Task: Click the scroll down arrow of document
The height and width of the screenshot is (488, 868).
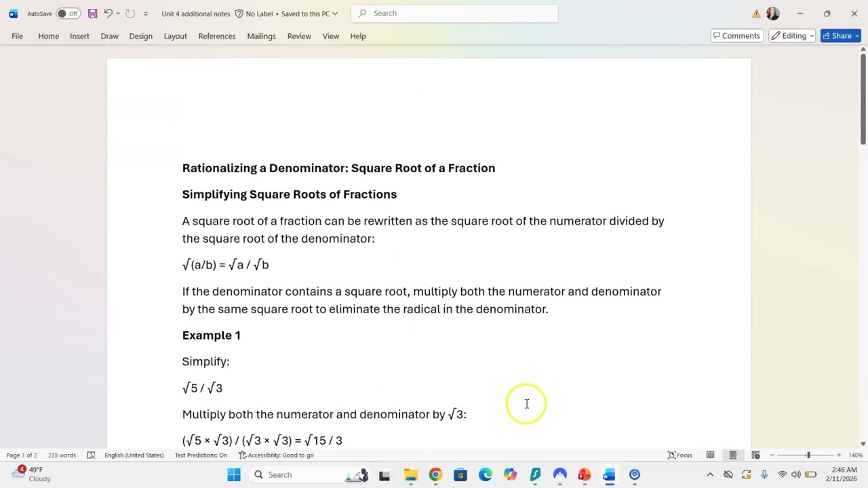Action: pyautogui.click(x=863, y=443)
